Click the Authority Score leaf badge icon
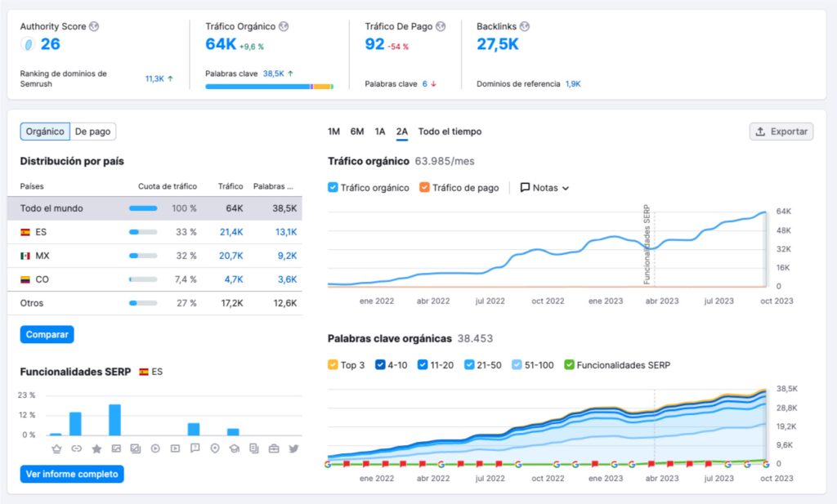 pos(28,44)
